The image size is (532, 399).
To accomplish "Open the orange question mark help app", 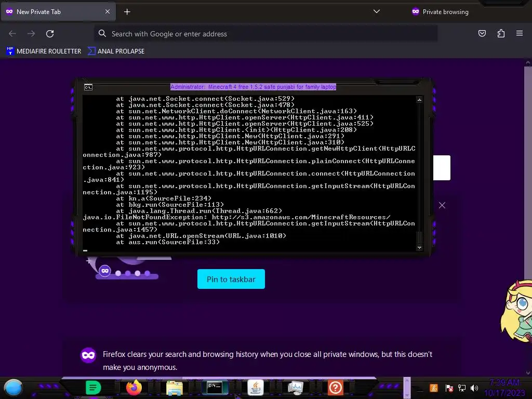I will coord(336,388).
